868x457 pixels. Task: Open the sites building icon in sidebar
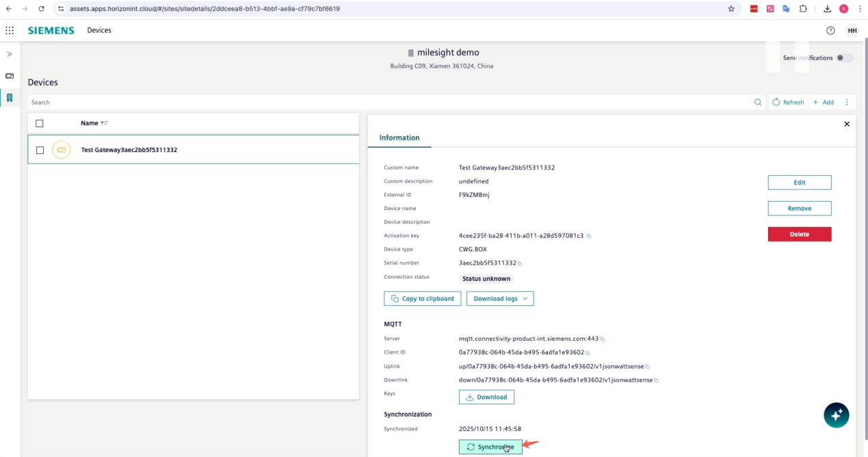coord(10,98)
